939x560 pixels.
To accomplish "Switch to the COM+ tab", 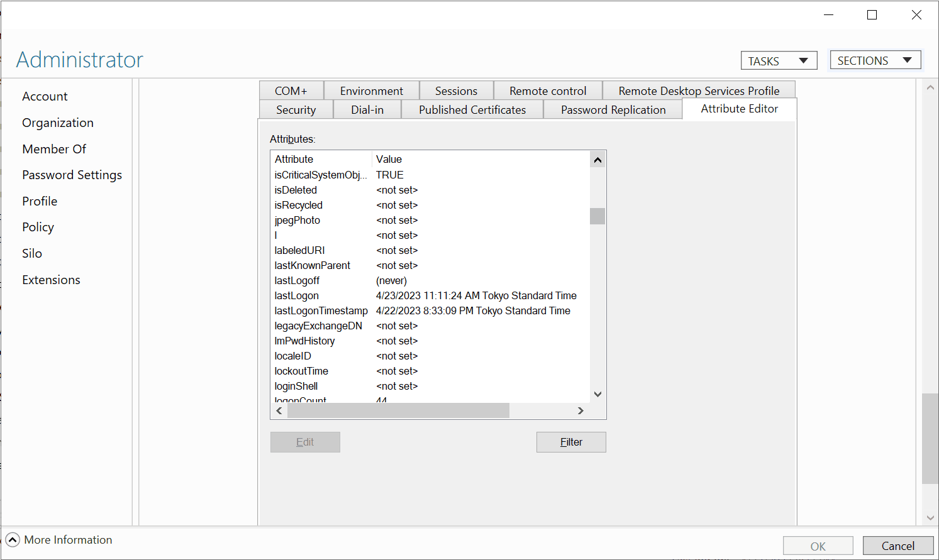I will 291,91.
